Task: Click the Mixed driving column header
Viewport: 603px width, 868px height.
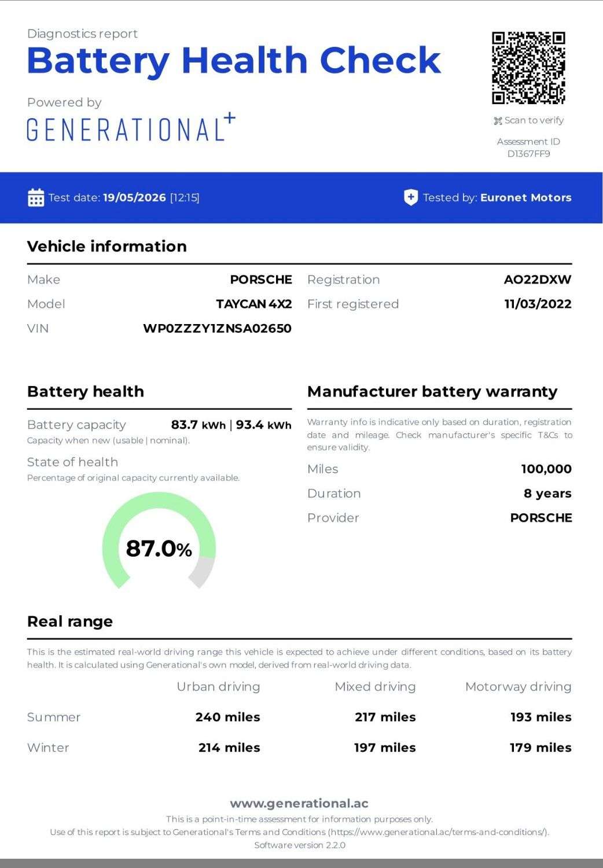Action: 375,687
